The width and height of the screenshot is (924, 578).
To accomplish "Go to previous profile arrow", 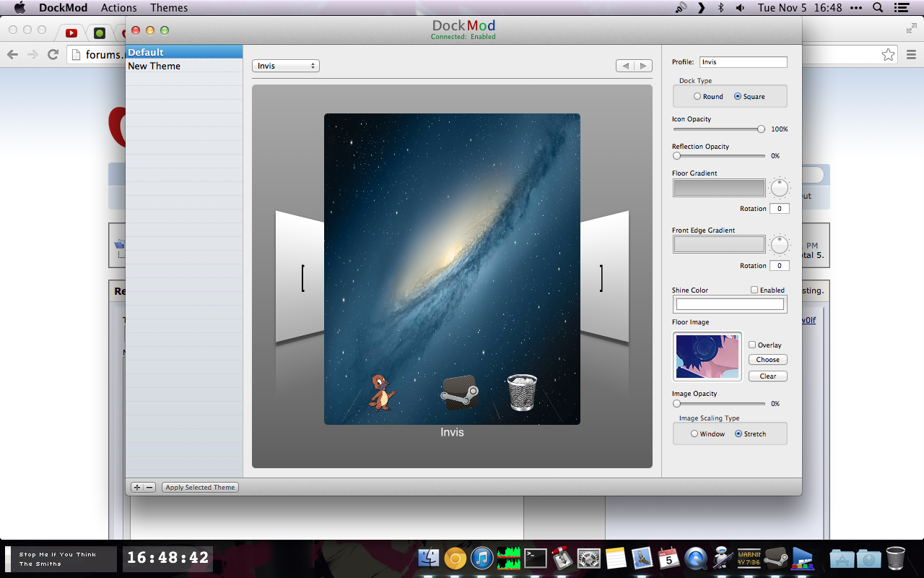I will (625, 66).
